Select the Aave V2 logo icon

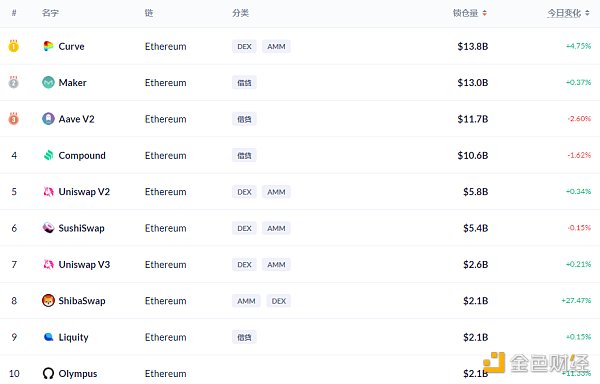coord(48,119)
